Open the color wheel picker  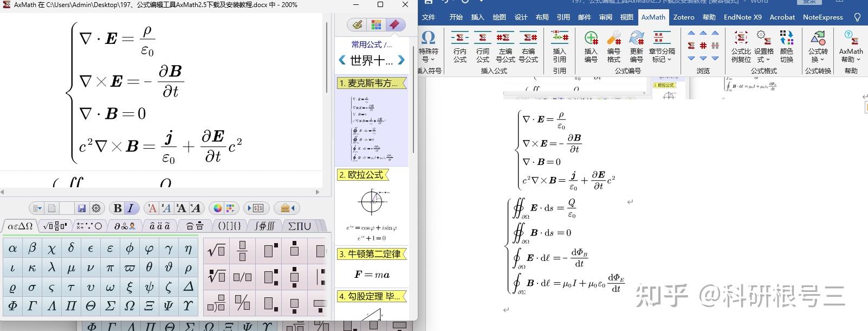(217, 208)
